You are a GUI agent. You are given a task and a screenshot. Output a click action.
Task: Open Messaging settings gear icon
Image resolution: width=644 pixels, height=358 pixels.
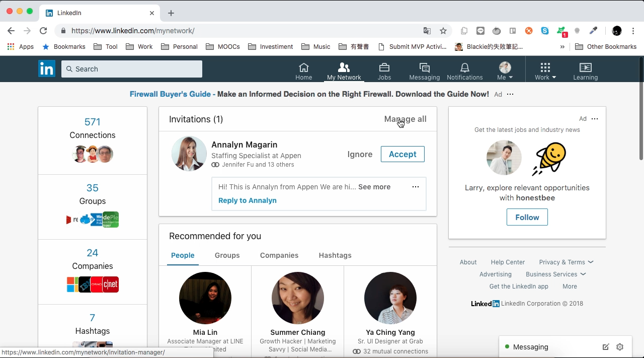620,347
